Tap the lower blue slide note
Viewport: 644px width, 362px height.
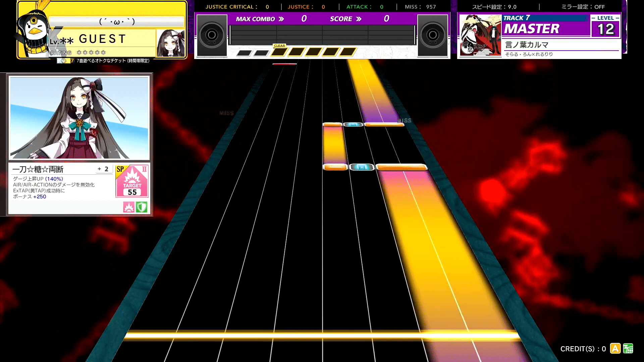click(x=362, y=167)
